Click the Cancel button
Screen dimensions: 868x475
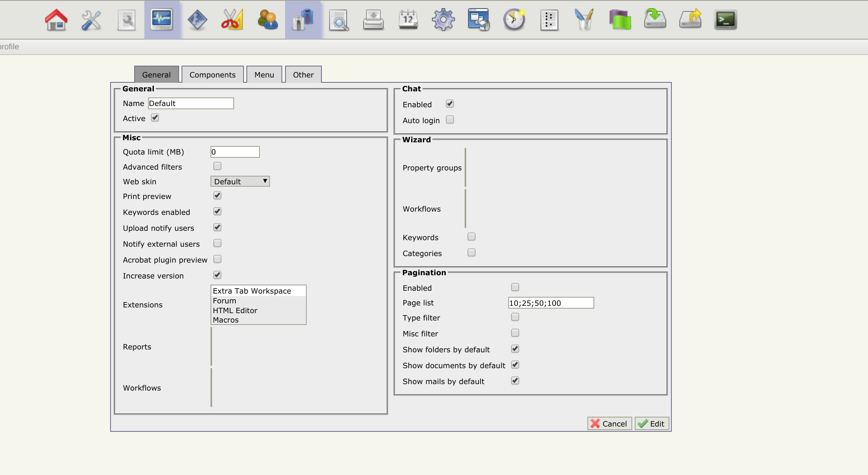[609, 424]
